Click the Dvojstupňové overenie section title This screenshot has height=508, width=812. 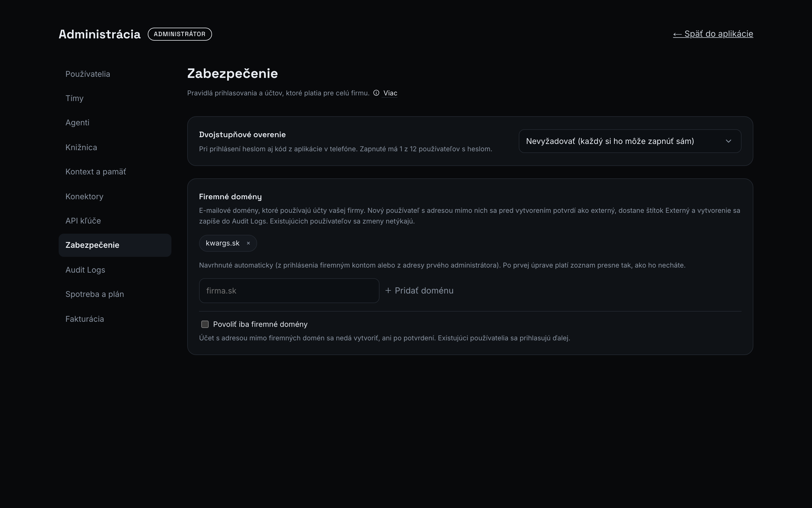tap(242, 135)
